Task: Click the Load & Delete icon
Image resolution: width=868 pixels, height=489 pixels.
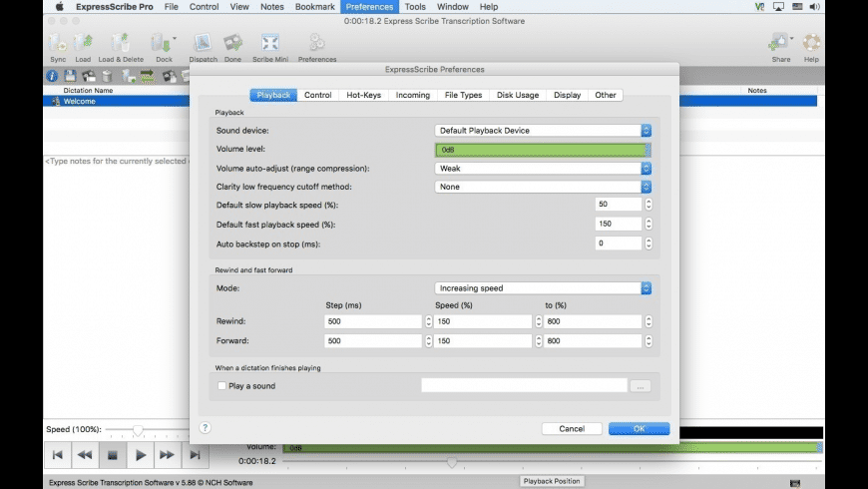Action: [x=120, y=43]
